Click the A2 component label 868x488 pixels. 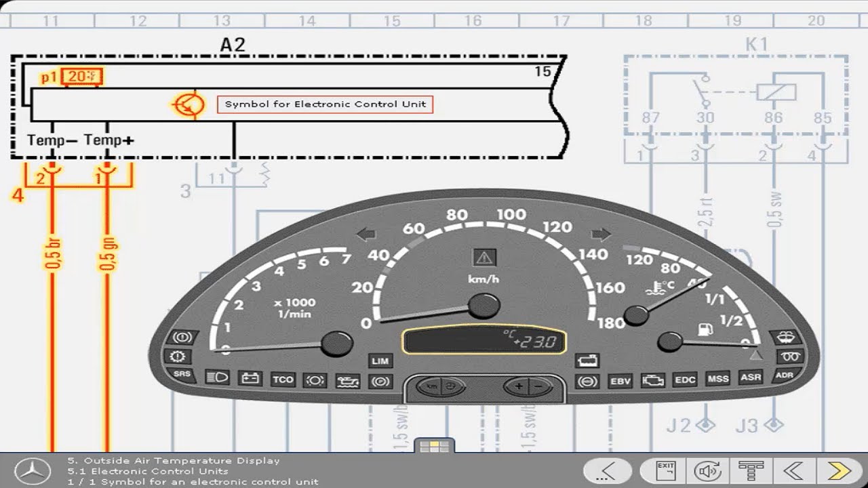point(233,45)
